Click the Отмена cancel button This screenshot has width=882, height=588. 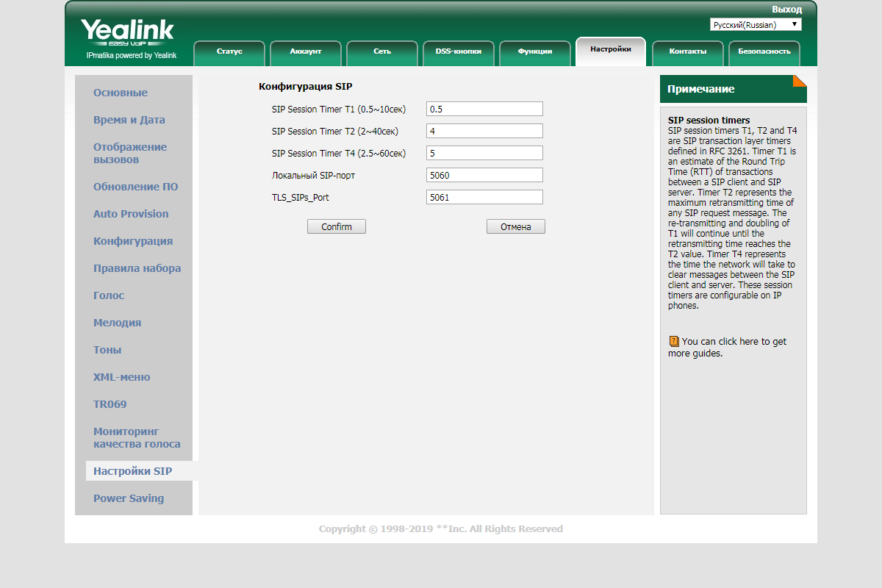coord(515,226)
